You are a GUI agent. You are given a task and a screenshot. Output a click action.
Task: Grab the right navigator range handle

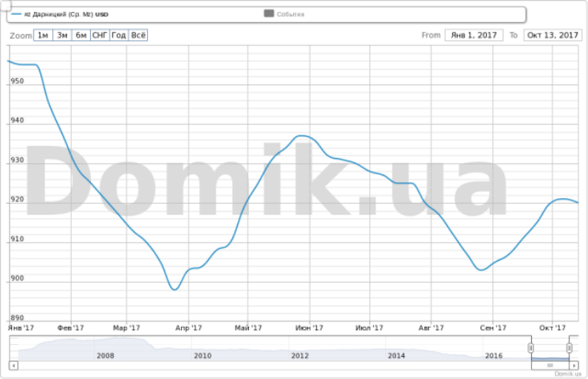569,348
